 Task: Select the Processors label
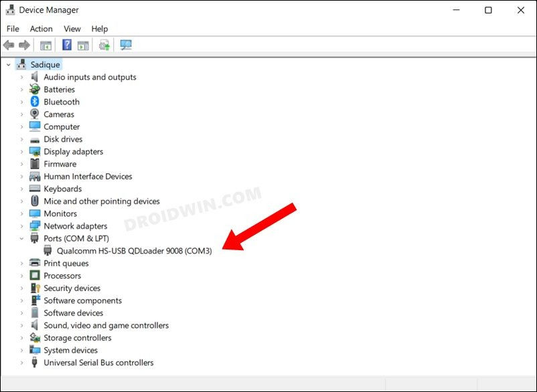click(62, 276)
